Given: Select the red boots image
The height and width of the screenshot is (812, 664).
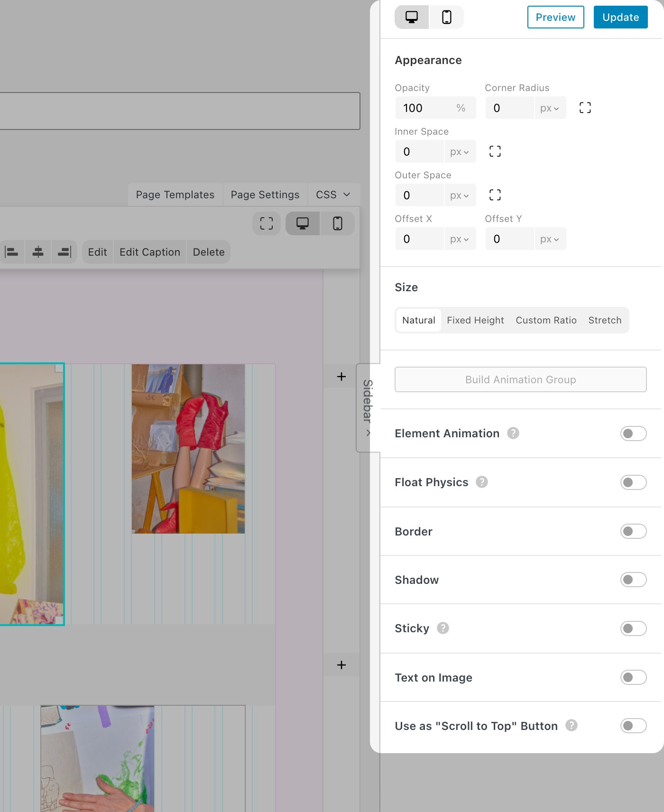Looking at the screenshot, I should [188, 449].
